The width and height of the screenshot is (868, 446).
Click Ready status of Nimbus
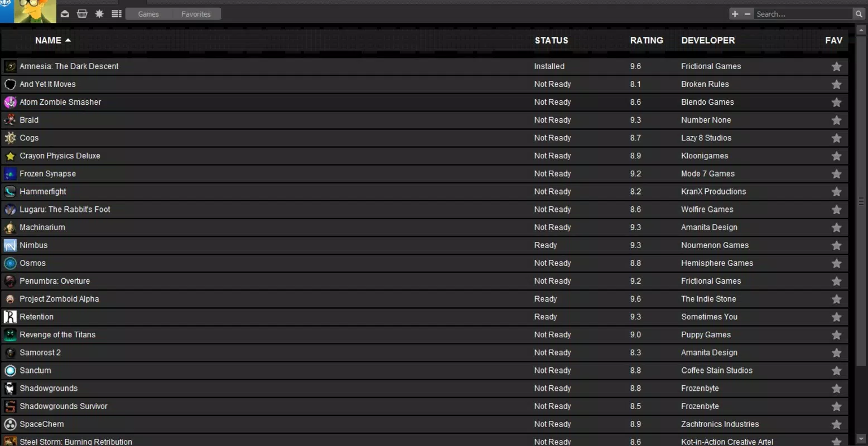point(545,245)
